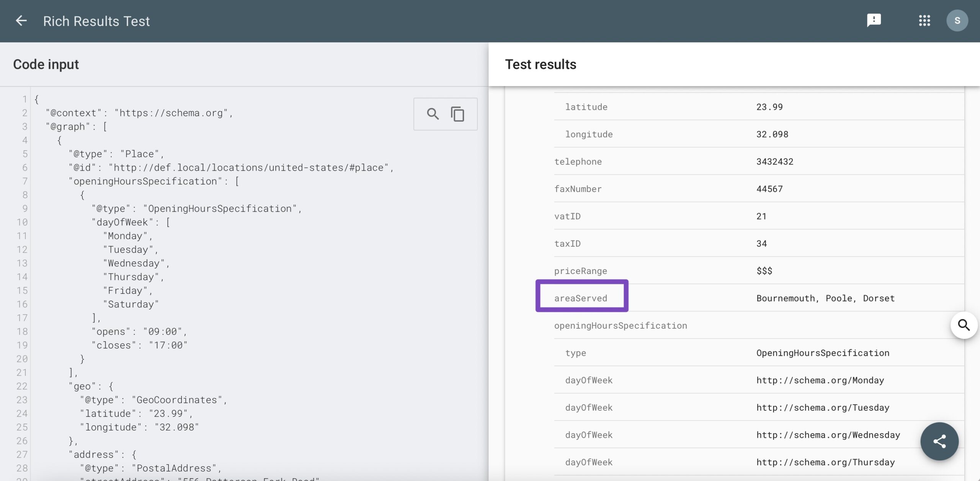Click the telephone value 3432432
The height and width of the screenshot is (481, 980).
[775, 161]
